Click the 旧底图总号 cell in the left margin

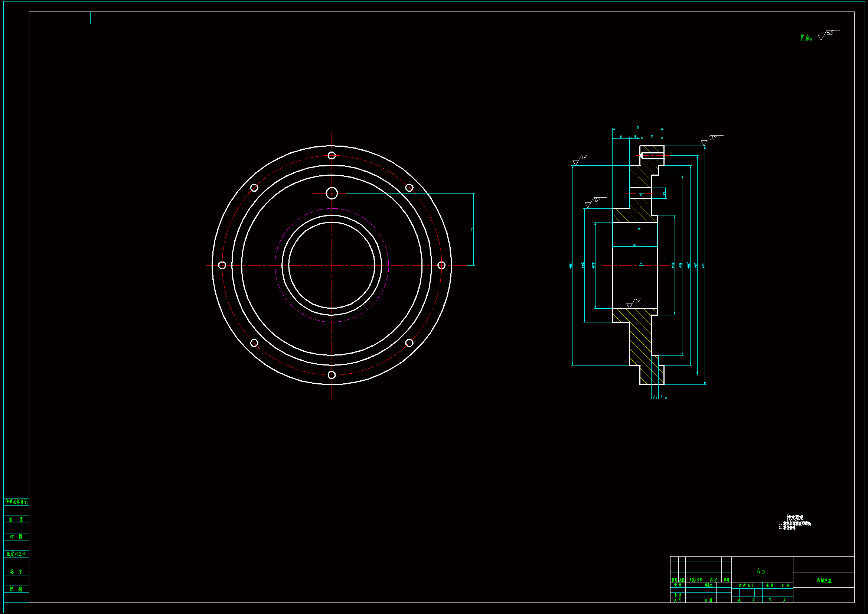point(16,554)
